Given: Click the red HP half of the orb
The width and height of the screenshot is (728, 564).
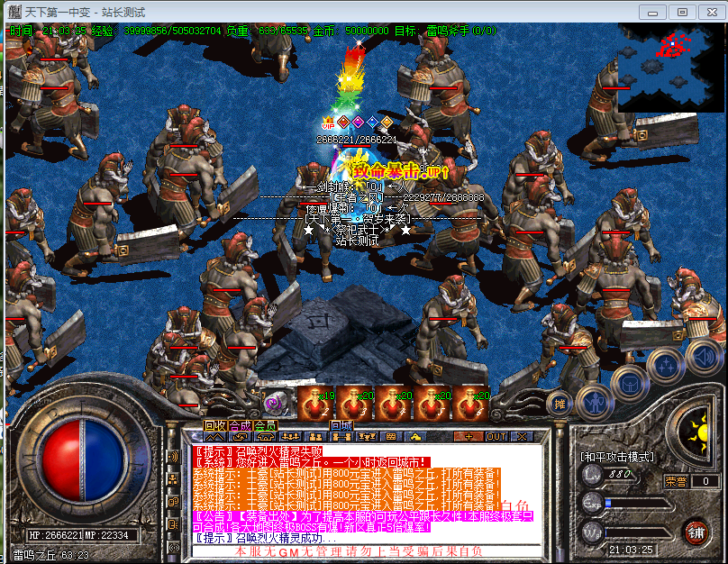Looking at the screenshot, I should point(61,461).
